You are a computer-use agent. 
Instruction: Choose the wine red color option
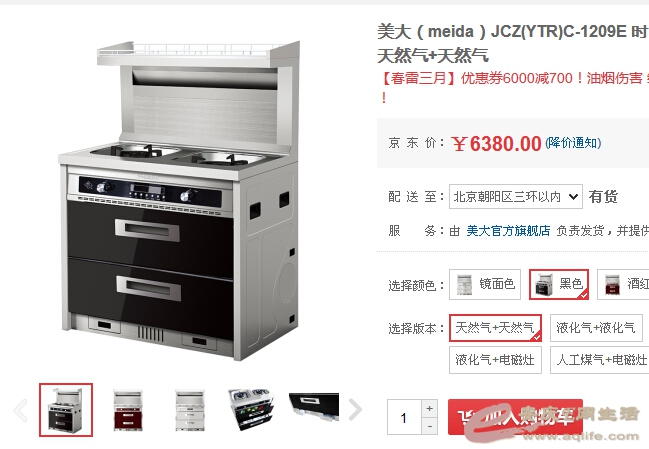point(623,284)
